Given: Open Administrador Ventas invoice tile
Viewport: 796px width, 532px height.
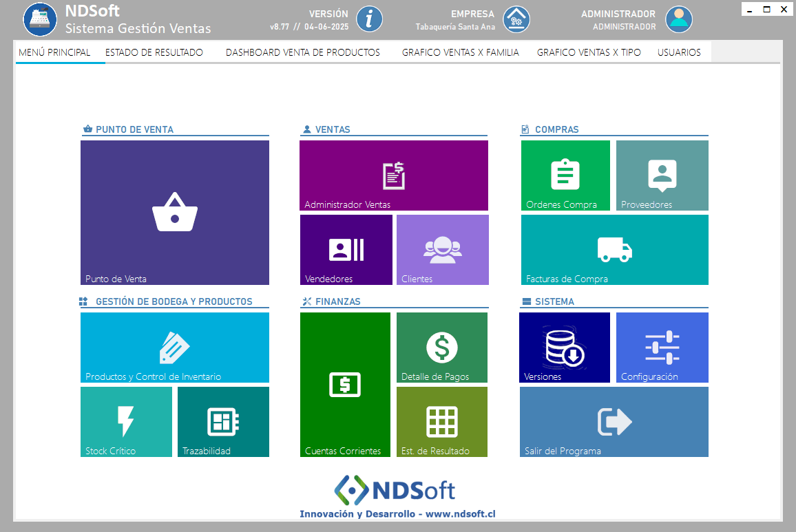Looking at the screenshot, I should pyautogui.click(x=394, y=175).
